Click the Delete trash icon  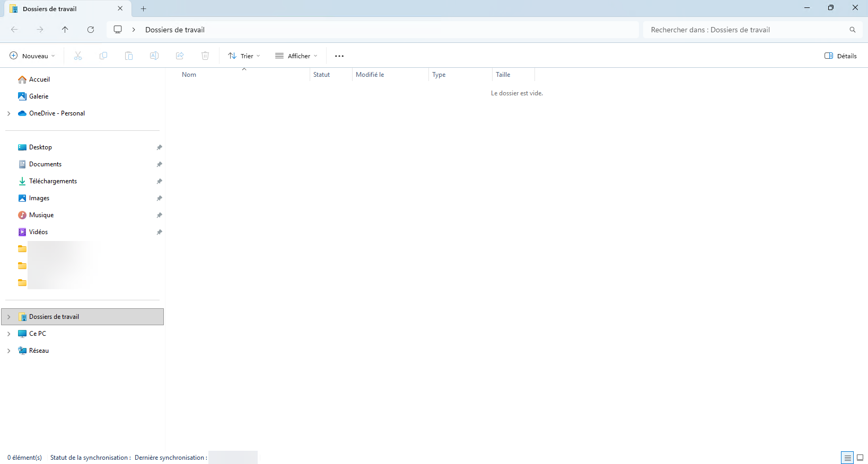pyautogui.click(x=205, y=56)
